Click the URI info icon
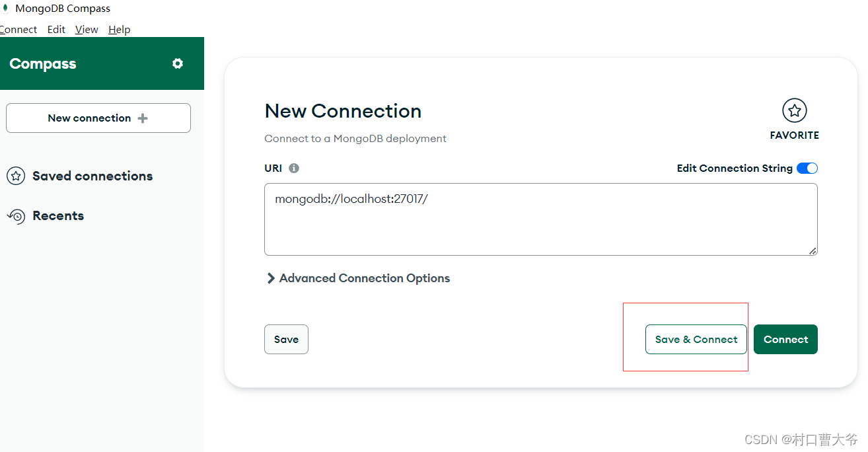The width and height of the screenshot is (868, 452). click(x=294, y=168)
